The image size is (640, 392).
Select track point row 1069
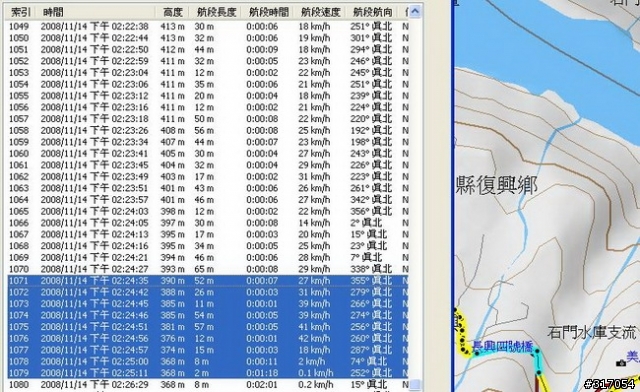pos(208,258)
